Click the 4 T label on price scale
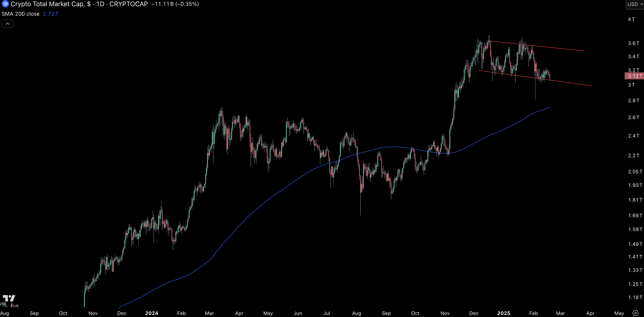Image resolution: width=644 pixels, height=317 pixels. coord(631,20)
